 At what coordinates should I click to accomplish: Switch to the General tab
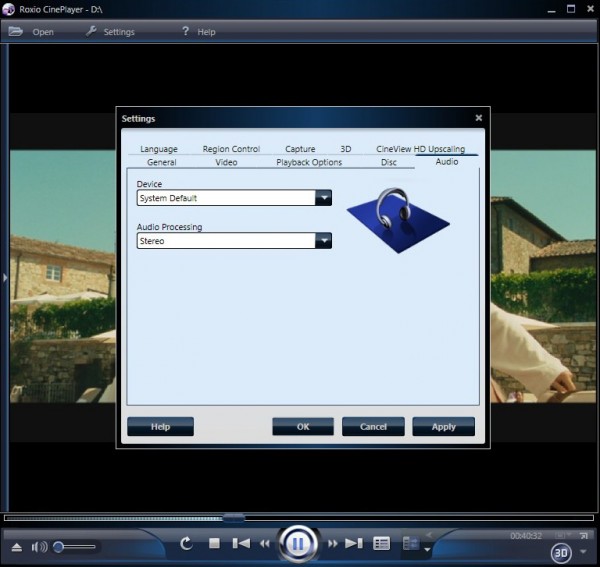(x=161, y=162)
